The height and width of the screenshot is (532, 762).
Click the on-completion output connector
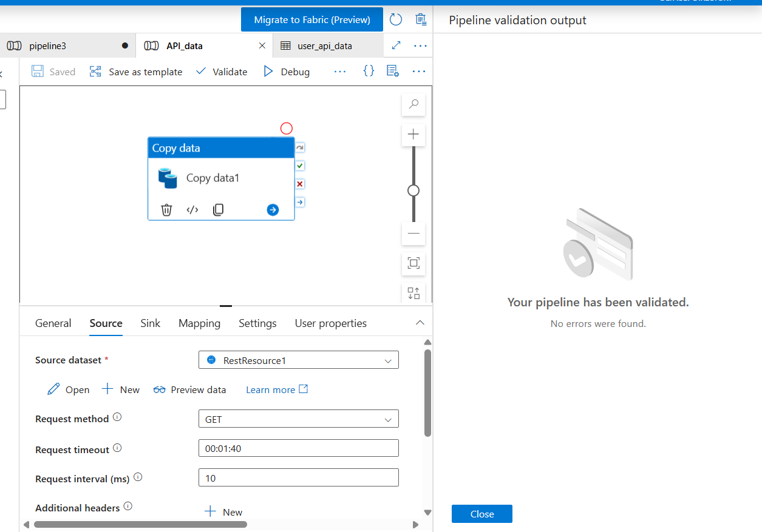300,202
